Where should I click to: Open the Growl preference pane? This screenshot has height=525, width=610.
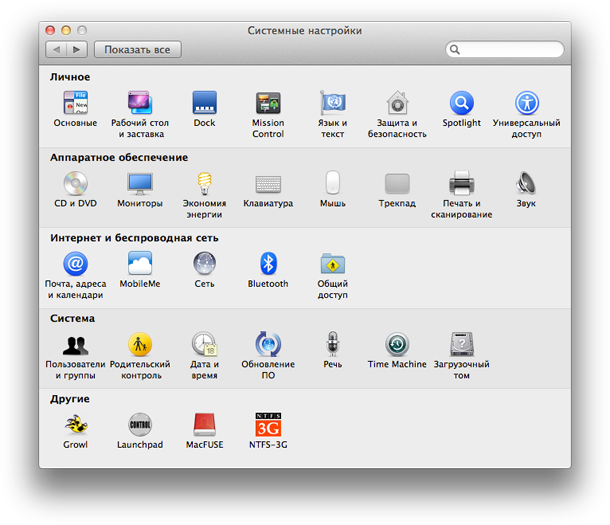pos(75,425)
